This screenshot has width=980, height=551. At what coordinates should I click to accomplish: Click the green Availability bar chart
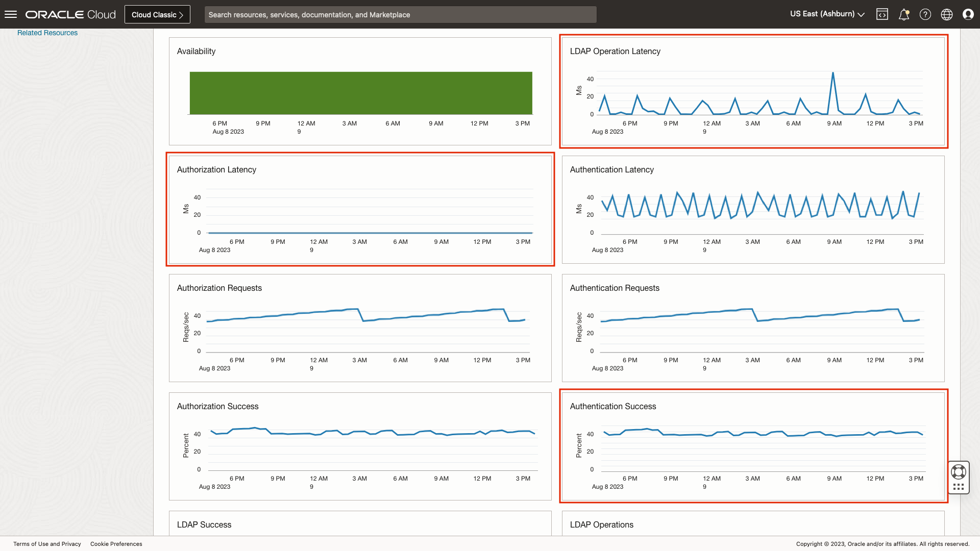(x=361, y=93)
